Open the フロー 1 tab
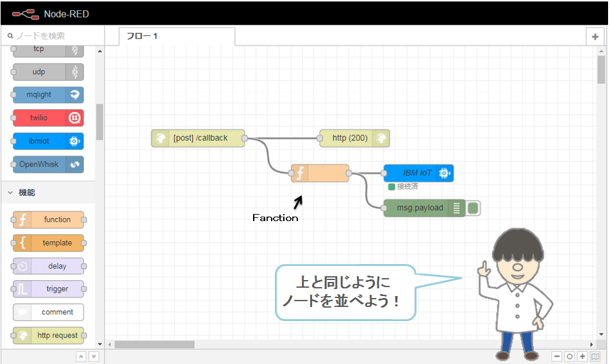This screenshot has width=610, height=364. pyautogui.click(x=177, y=36)
